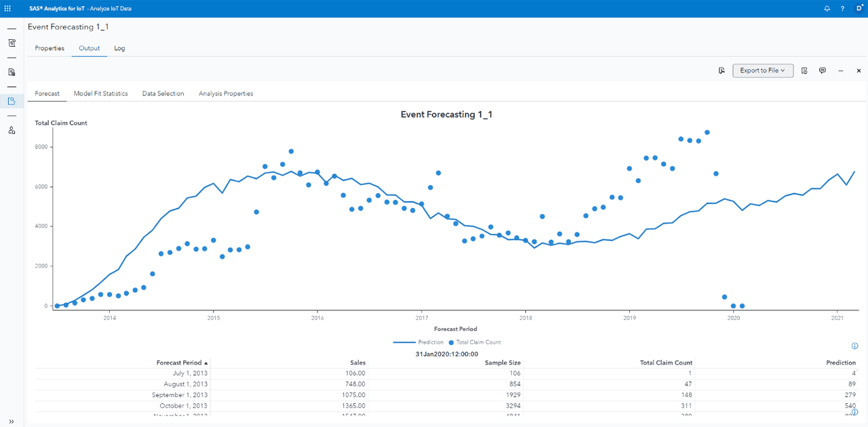Click the user profile icon labeled D

coord(857,8)
